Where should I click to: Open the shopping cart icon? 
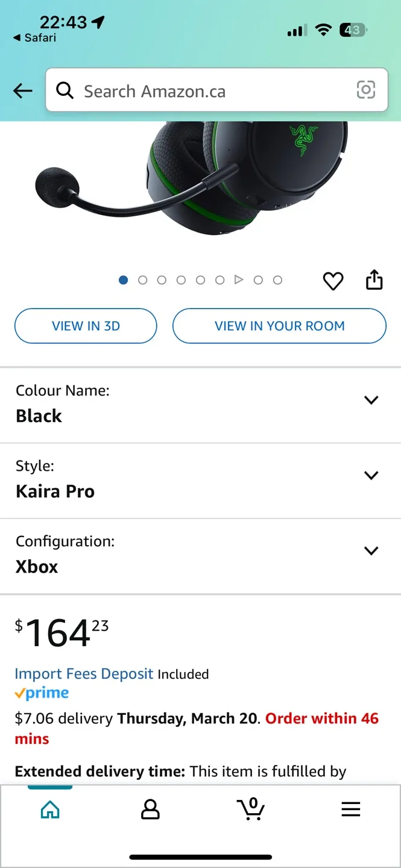(x=250, y=809)
